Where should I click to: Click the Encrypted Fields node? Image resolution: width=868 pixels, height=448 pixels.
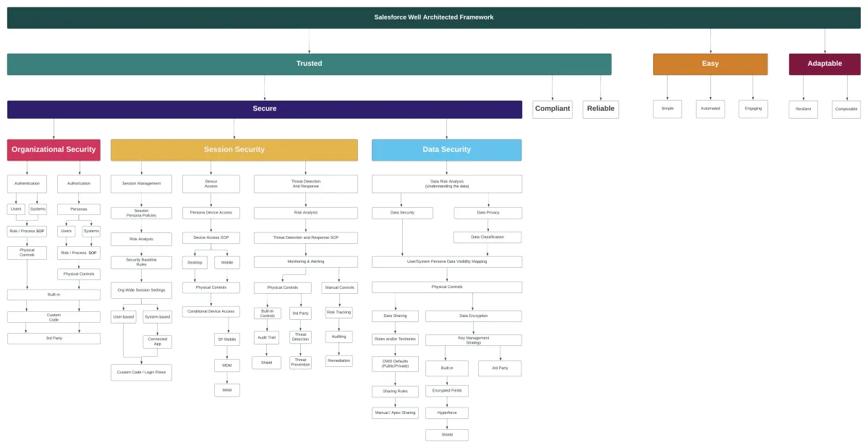446,391
